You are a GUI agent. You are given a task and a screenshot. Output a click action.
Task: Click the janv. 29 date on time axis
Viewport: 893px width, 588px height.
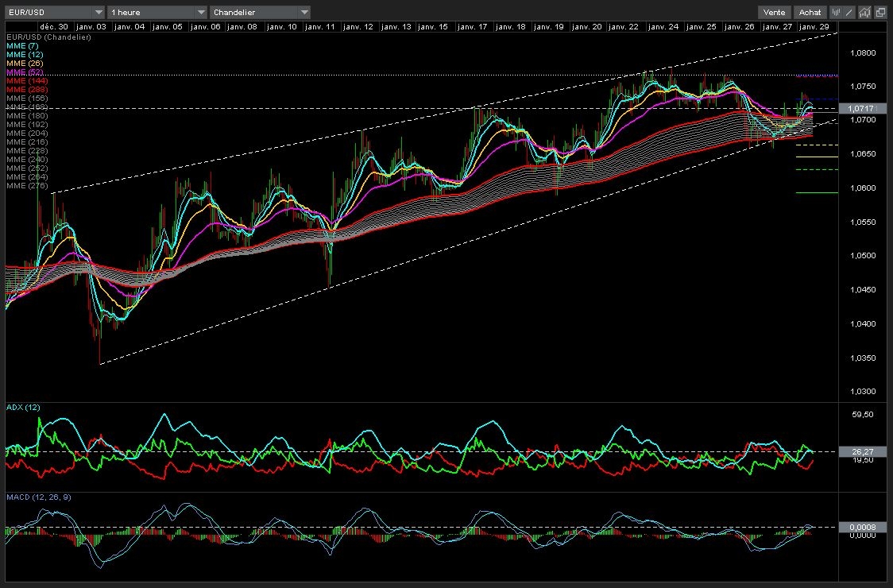814,27
